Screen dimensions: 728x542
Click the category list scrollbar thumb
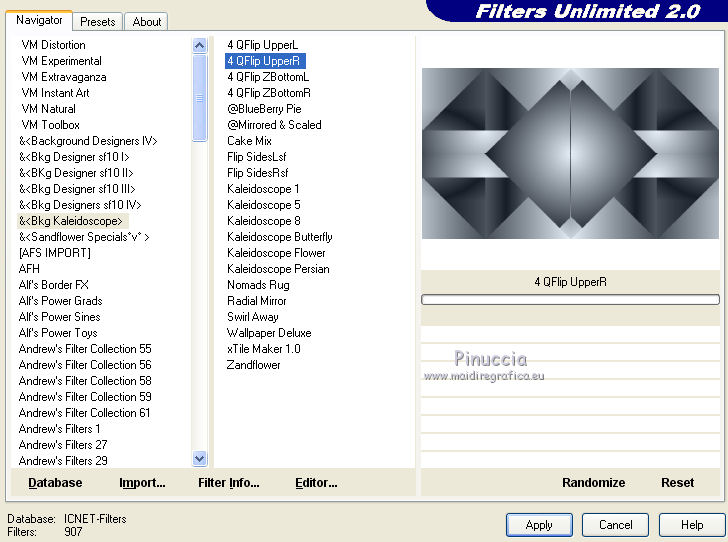click(200, 98)
